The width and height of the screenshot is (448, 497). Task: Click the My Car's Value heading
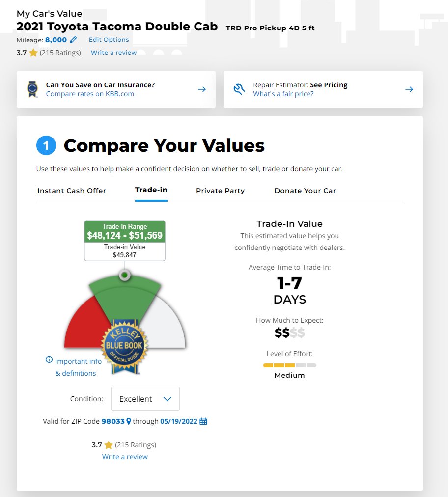[x=49, y=14]
